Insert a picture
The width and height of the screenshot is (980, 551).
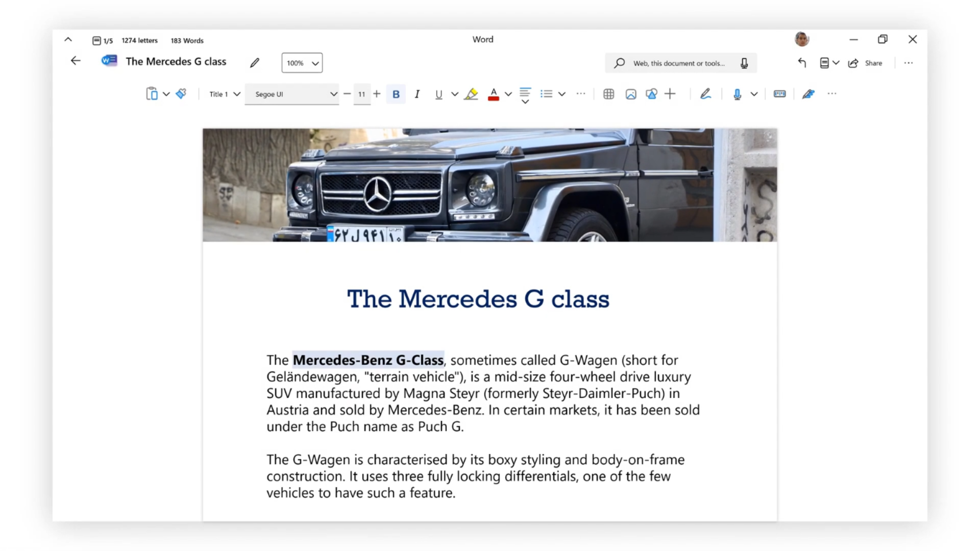631,94
